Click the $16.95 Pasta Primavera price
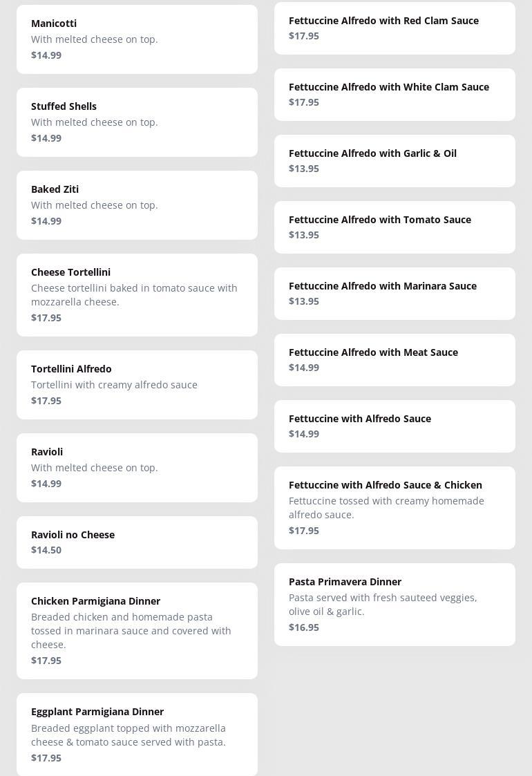This screenshot has width=532, height=776. (x=304, y=627)
